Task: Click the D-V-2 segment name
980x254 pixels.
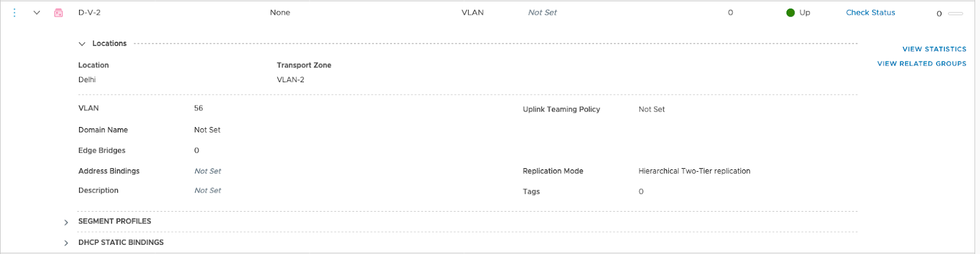Action: pyautogui.click(x=89, y=12)
